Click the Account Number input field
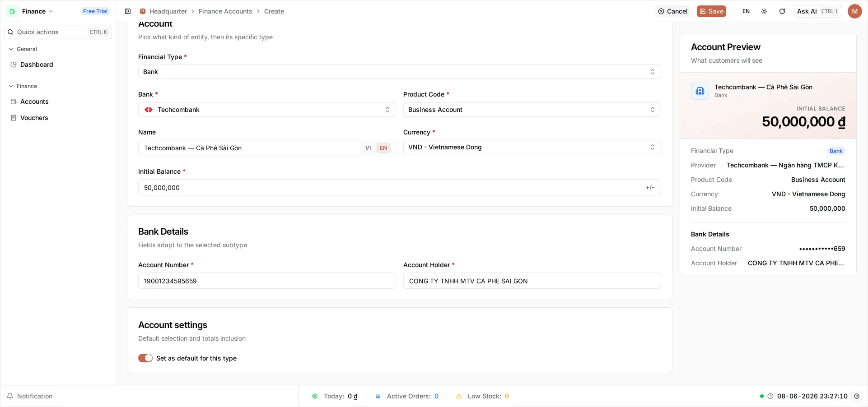This screenshot has height=407, width=868. [x=267, y=281]
